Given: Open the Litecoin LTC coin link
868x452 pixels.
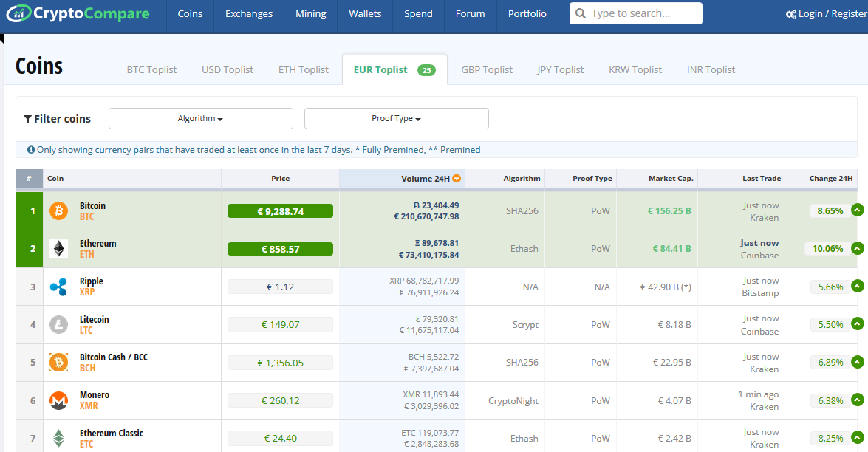Looking at the screenshot, I should [94, 325].
